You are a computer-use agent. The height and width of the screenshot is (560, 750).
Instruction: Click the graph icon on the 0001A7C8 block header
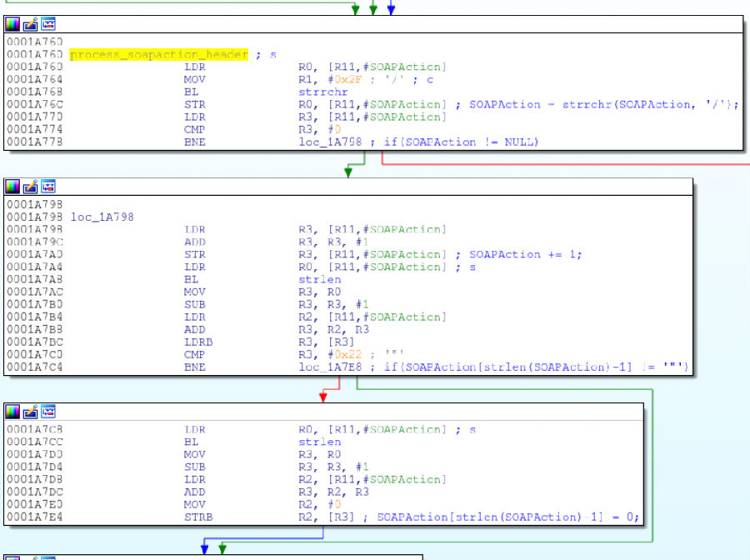click(47, 412)
